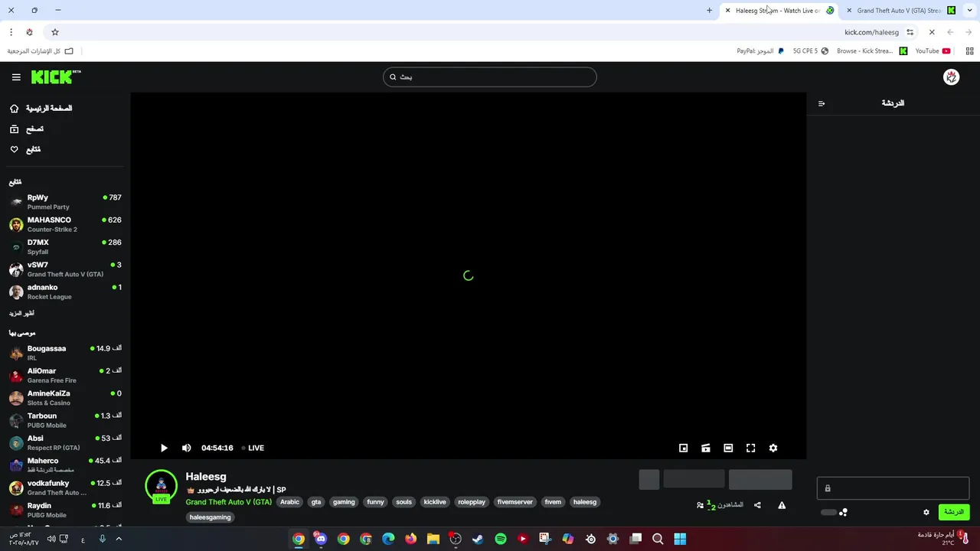Open the Kick hamburger sidebar menu
The height and width of the screenshot is (551, 980).
16,77
